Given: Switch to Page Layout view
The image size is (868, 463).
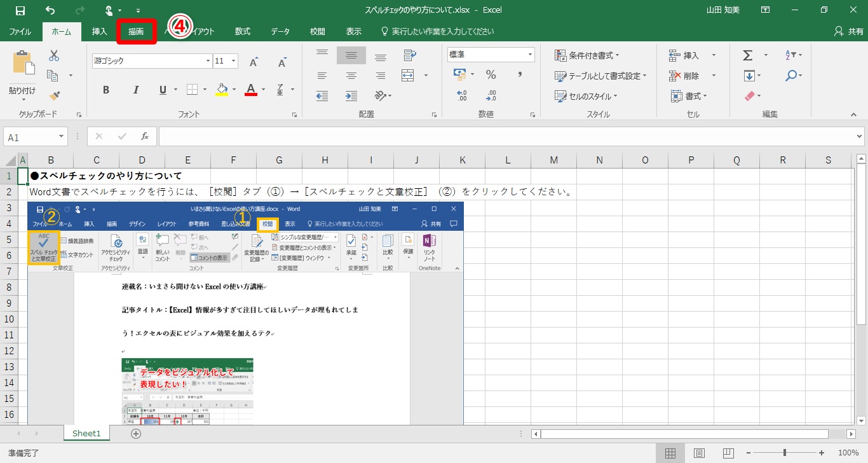Looking at the screenshot, I should pos(699,453).
